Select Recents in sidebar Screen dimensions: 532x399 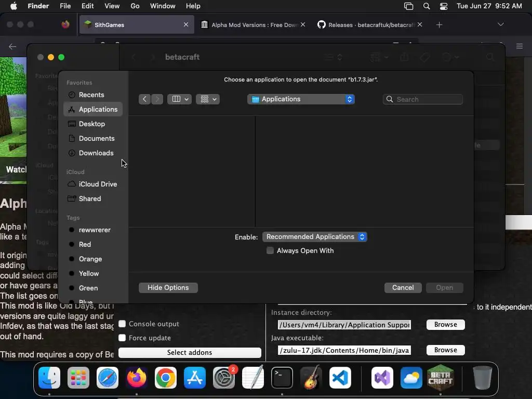pyautogui.click(x=93, y=95)
